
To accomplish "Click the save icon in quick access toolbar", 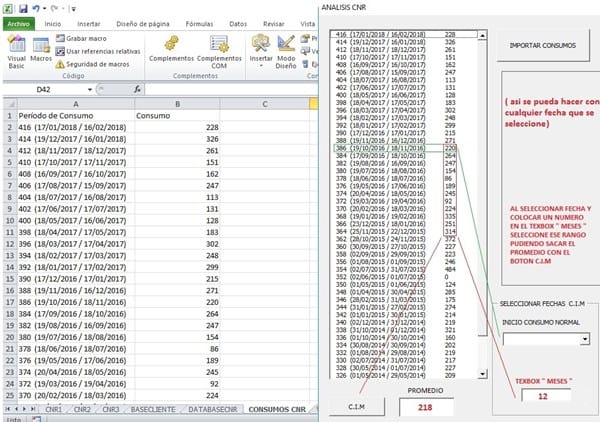I will 23,7.
